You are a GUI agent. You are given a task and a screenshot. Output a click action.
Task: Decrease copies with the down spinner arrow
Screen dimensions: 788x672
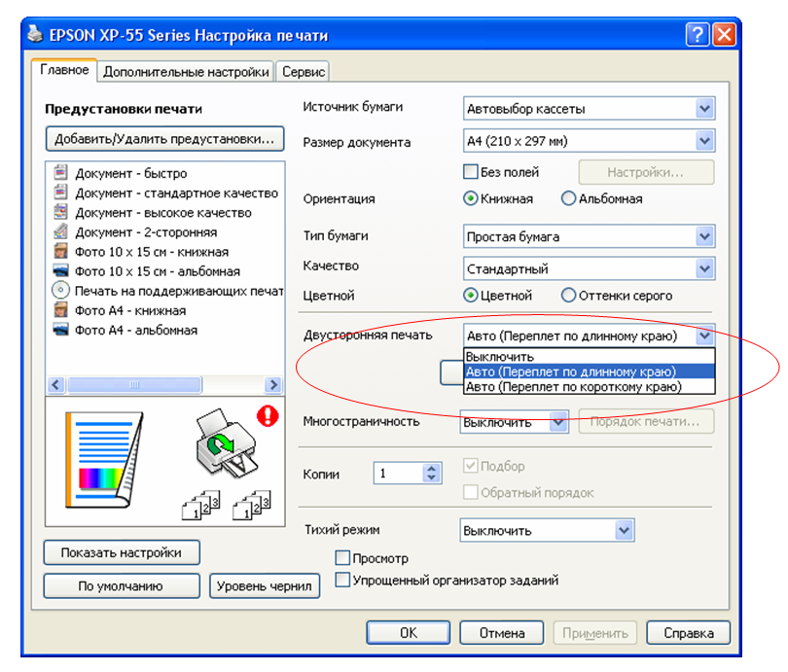click(431, 477)
